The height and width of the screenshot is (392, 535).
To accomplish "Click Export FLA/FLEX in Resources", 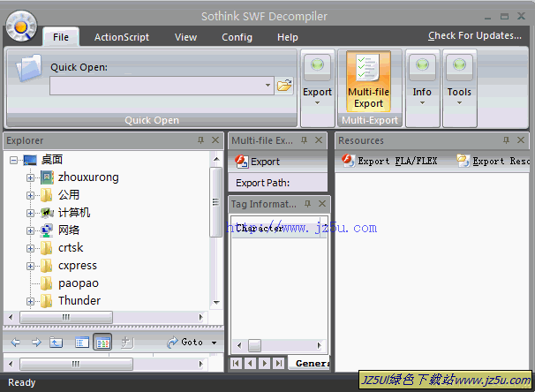I will point(389,161).
